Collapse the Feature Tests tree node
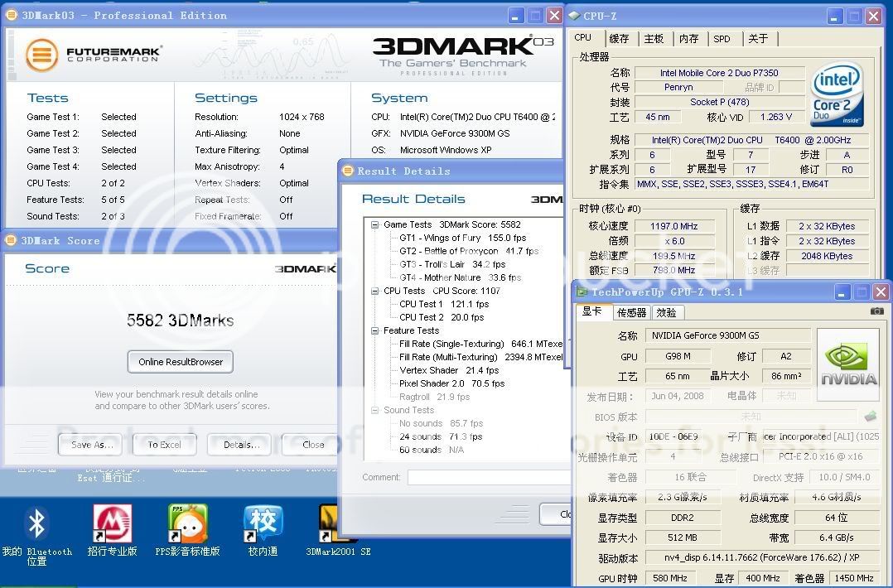 pyautogui.click(x=374, y=330)
